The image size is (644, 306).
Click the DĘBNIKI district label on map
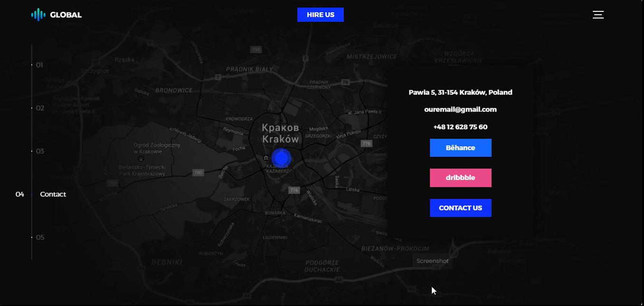(167, 262)
